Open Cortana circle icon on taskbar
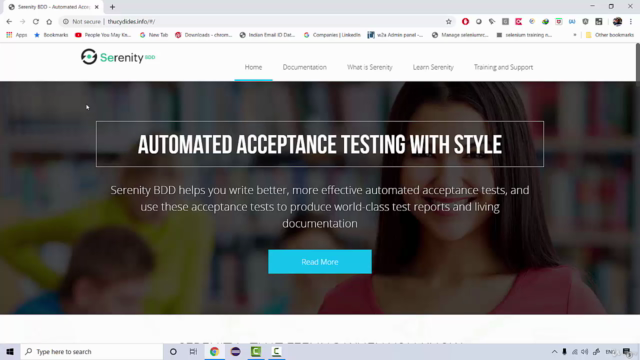The width and height of the screenshot is (640, 360). tap(173, 351)
